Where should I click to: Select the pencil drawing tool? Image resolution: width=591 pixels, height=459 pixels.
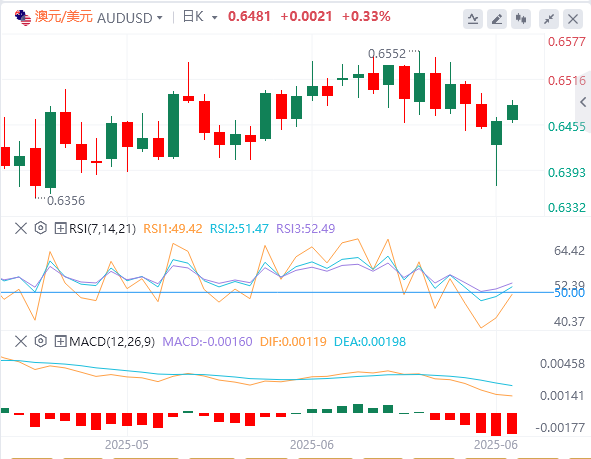click(497, 19)
